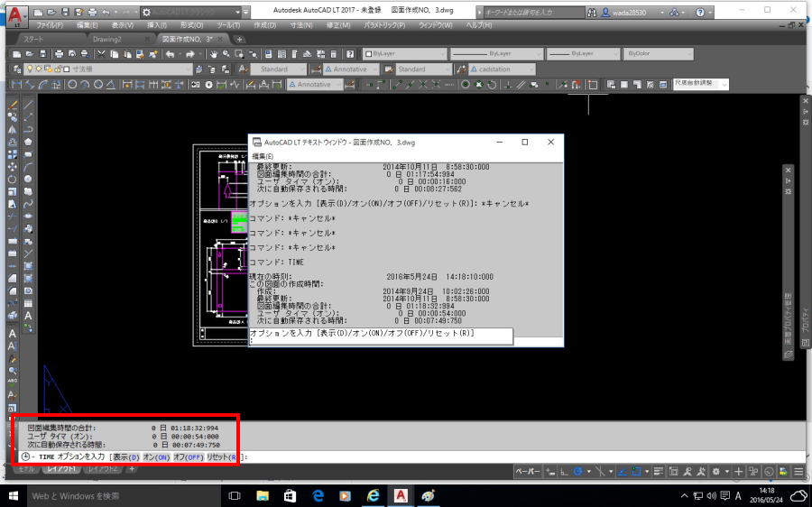Click the text style A icon
This screenshot has height=507, width=812.
pyautogui.click(x=243, y=69)
